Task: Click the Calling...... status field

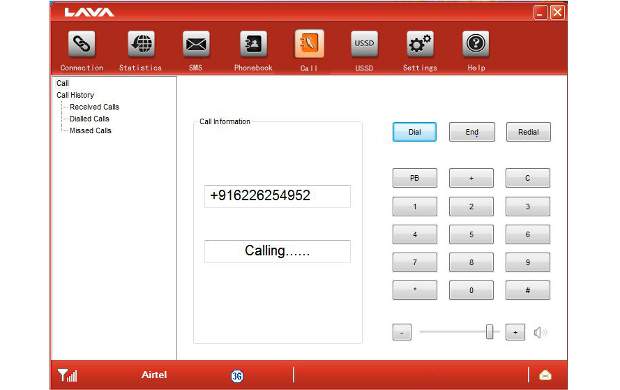Action: pyautogui.click(x=277, y=251)
